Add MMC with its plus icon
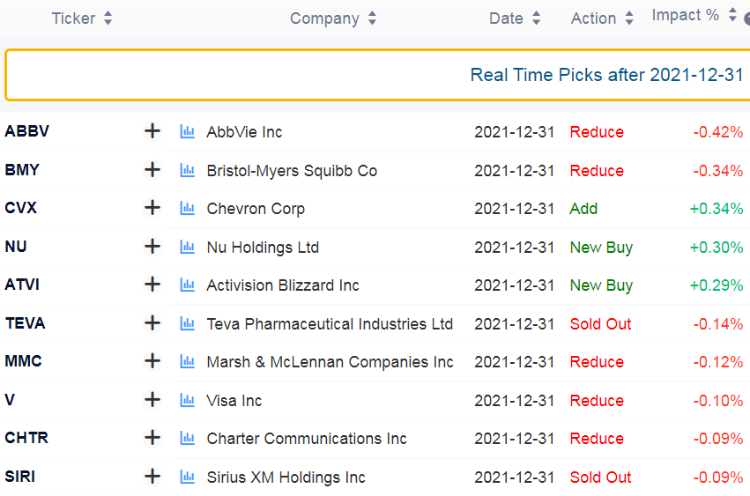This screenshot has width=750, height=496. click(x=152, y=361)
